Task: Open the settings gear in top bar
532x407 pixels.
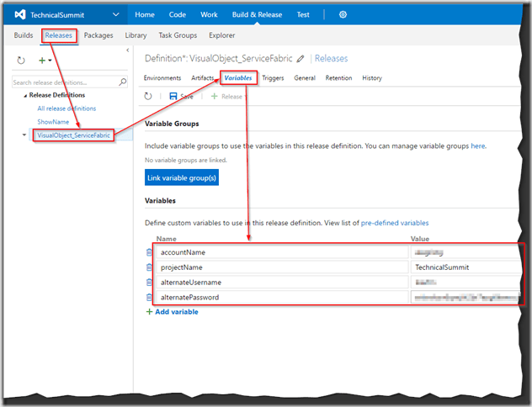Action: (x=343, y=15)
